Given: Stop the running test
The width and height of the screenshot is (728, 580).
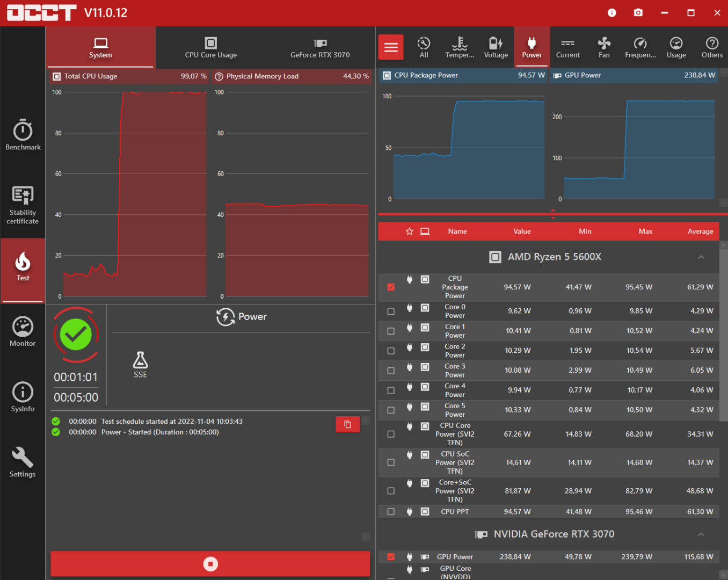Looking at the screenshot, I should (x=210, y=564).
